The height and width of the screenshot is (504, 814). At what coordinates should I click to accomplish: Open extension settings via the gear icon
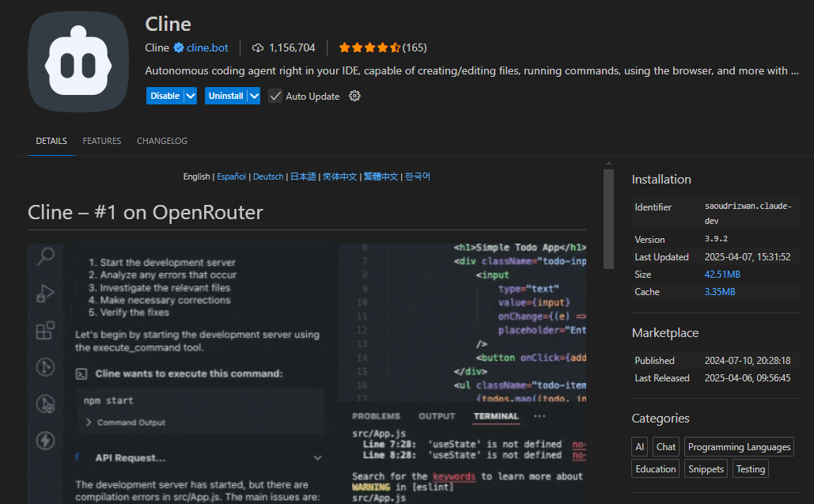[x=354, y=95]
